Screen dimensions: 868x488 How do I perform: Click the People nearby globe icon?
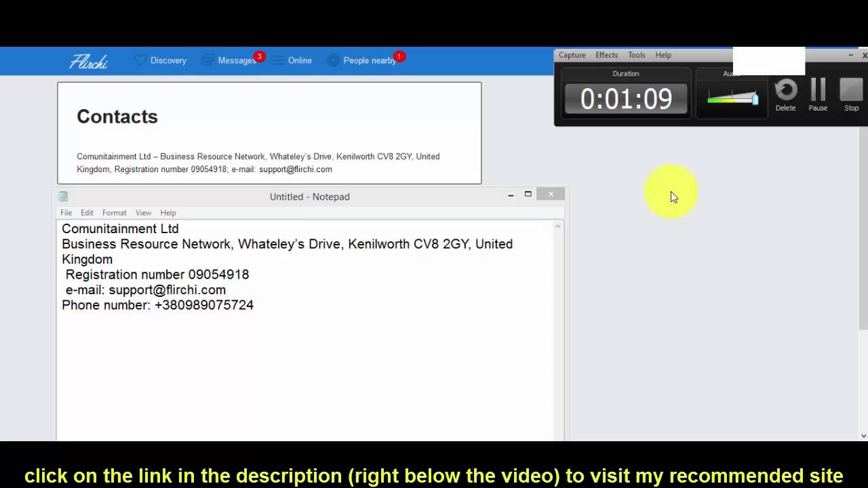point(333,60)
